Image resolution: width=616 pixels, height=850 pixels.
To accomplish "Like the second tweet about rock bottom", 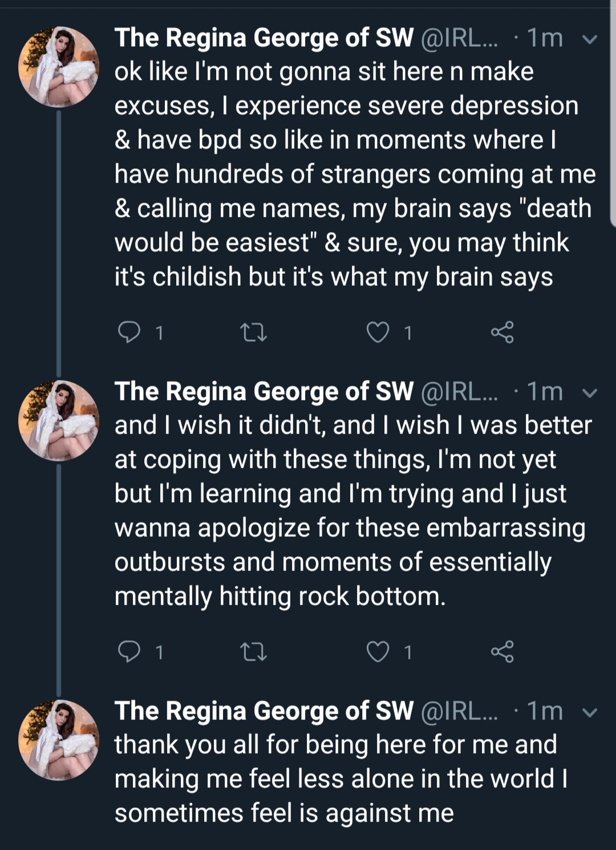I will tap(378, 651).
